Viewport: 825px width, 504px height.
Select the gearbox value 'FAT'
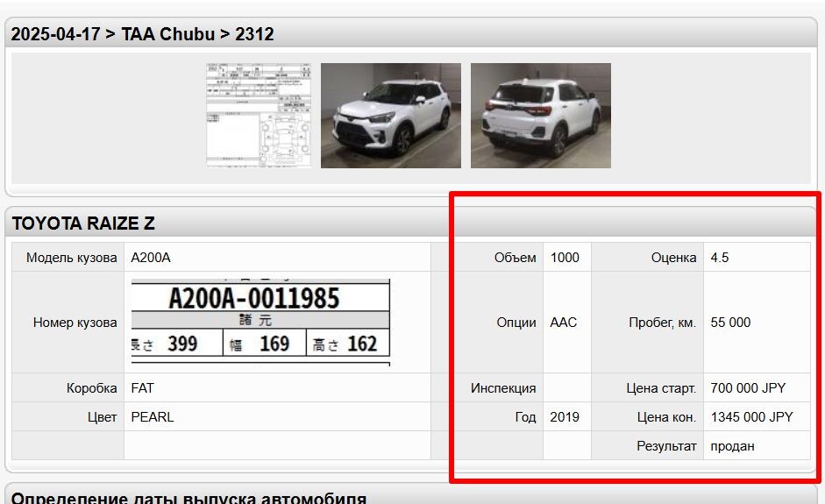coord(143,388)
